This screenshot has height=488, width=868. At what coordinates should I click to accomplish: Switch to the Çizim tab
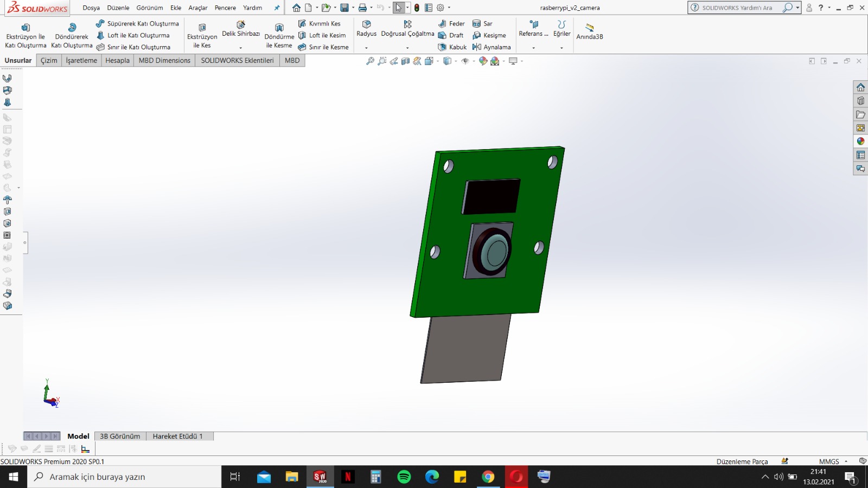(x=49, y=60)
